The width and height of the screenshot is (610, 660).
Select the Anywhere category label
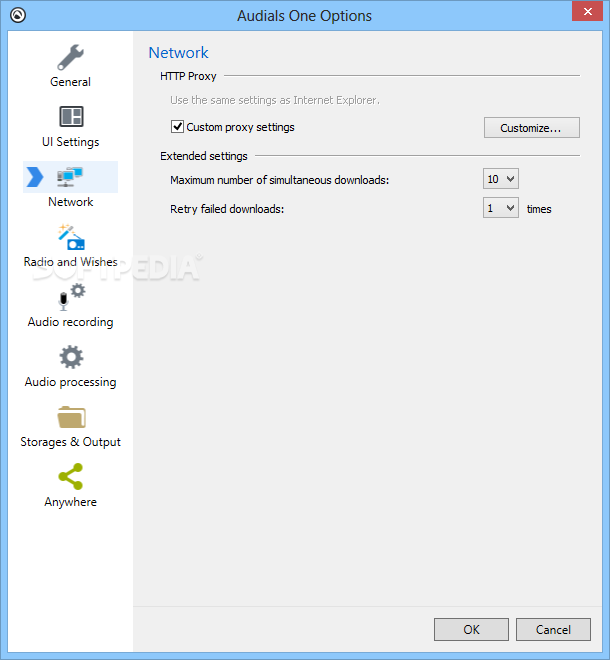click(x=70, y=502)
